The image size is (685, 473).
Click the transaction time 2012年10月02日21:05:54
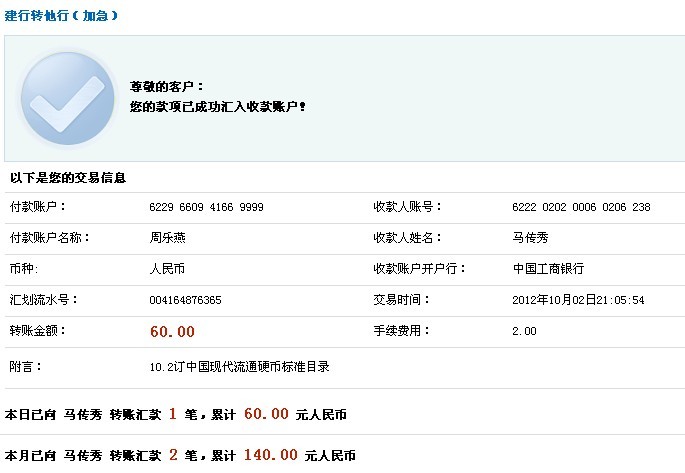pyautogui.click(x=577, y=300)
